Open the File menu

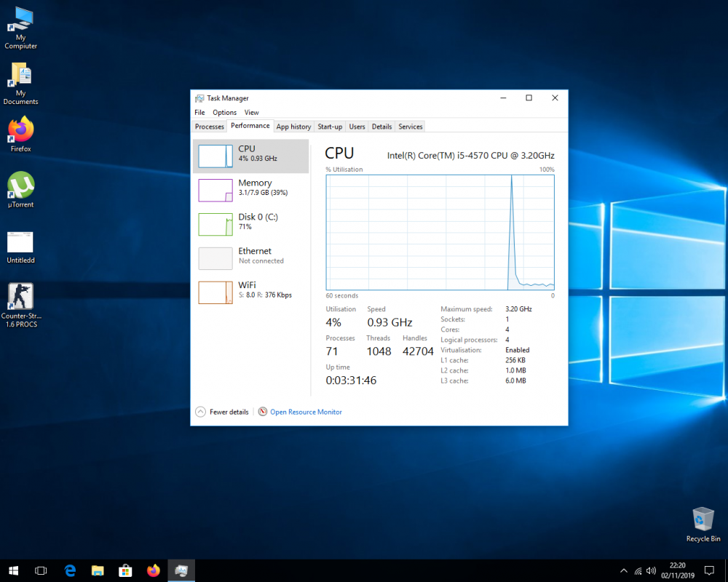point(199,112)
